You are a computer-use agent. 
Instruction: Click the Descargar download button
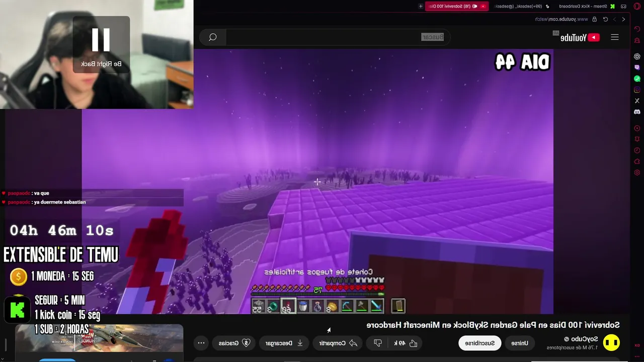coord(284,343)
